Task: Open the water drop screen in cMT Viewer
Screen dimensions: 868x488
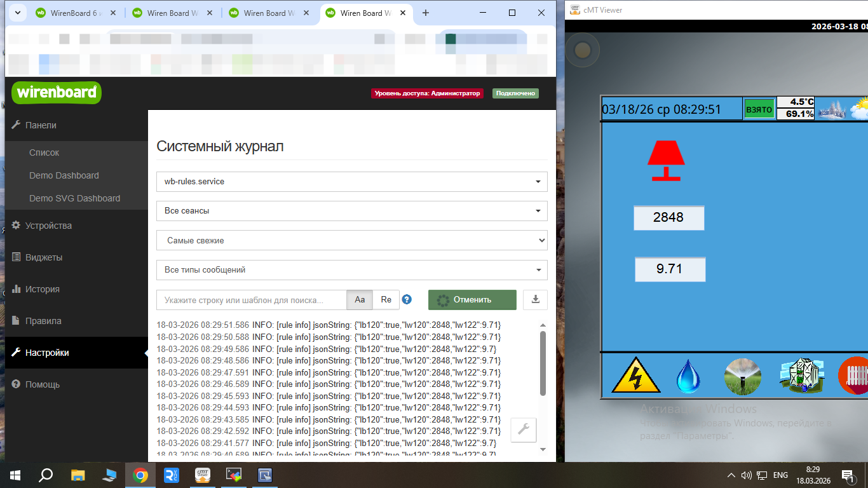Action: 688,376
